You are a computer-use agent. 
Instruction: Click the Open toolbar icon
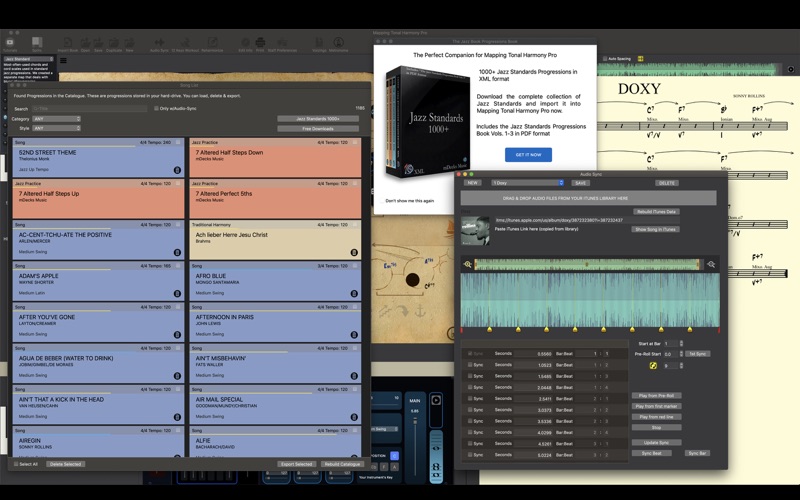coord(85,43)
